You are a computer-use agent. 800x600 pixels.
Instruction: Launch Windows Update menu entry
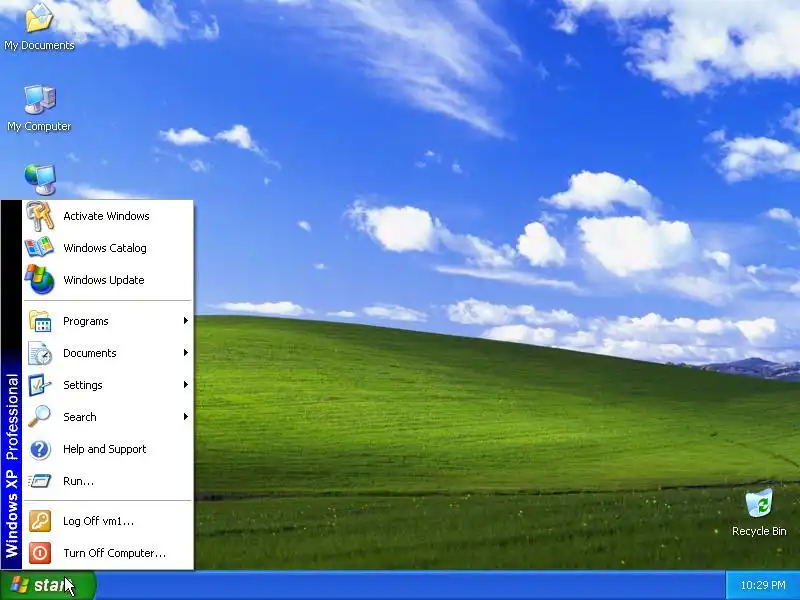108,280
